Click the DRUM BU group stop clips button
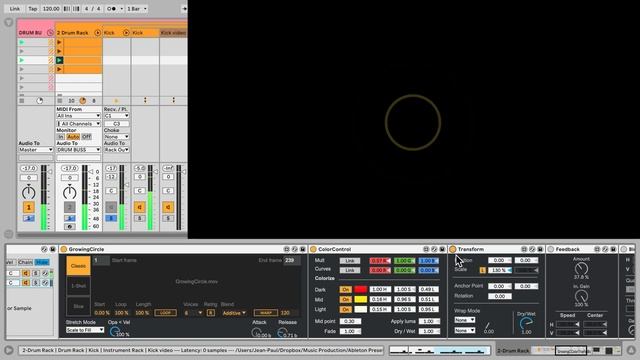This screenshot has height=360, width=640. [x=22, y=100]
